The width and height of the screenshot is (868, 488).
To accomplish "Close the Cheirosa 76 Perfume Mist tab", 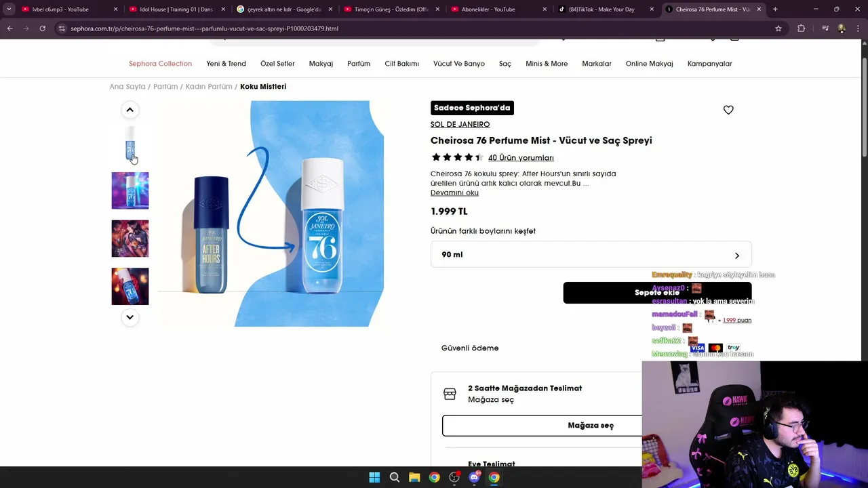I will [759, 9].
